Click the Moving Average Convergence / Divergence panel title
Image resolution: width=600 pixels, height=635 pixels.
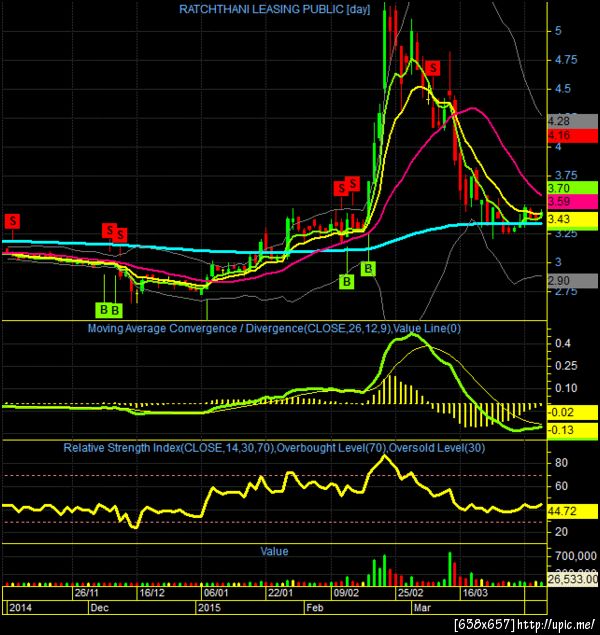274,328
